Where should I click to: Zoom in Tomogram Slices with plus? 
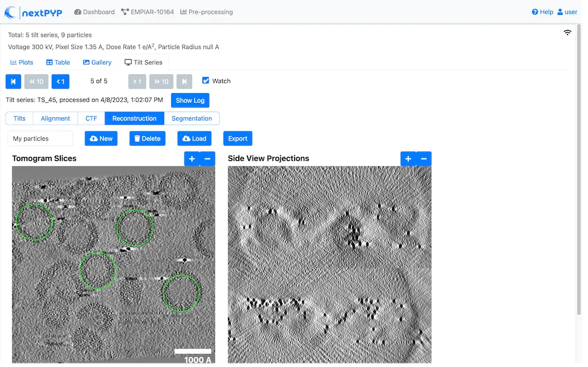(192, 159)
